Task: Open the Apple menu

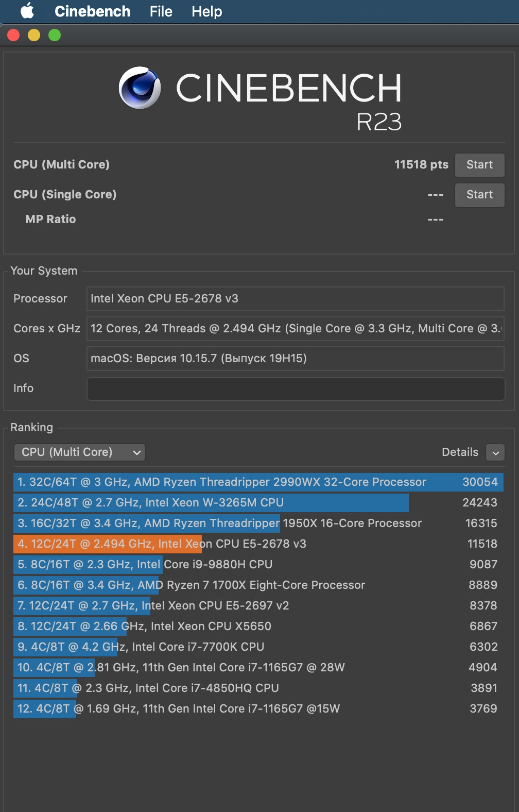Action: click(27, 11)
